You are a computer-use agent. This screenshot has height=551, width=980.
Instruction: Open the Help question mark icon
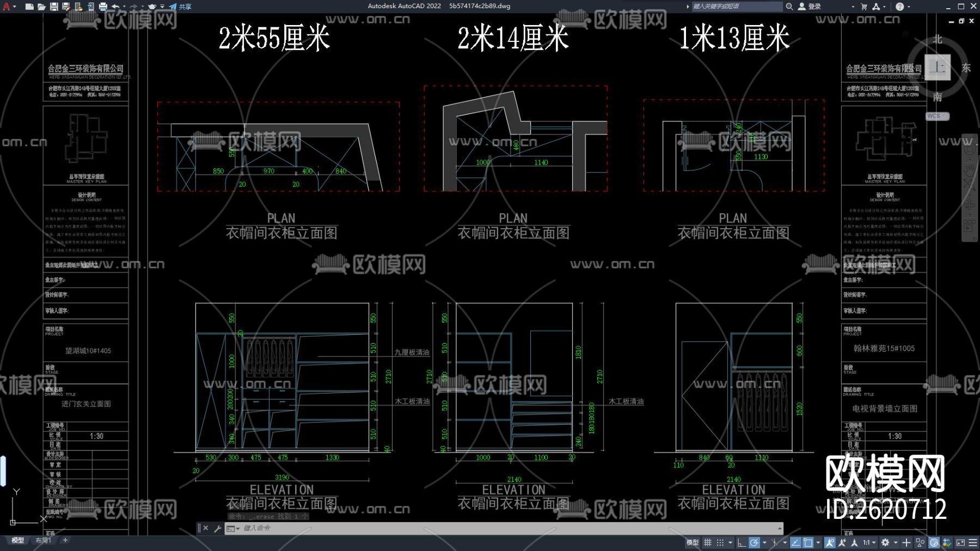coord(899,7)
